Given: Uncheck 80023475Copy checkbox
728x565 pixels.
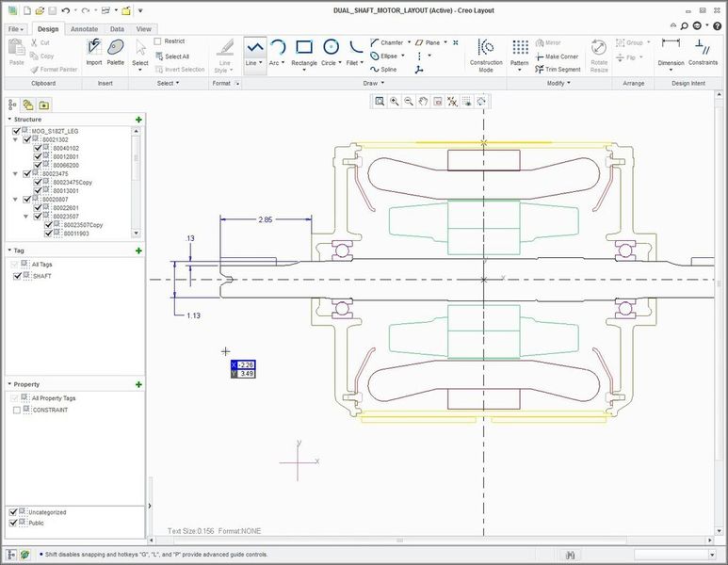Looking at the screenshot, I should click(x=38, y=182).
